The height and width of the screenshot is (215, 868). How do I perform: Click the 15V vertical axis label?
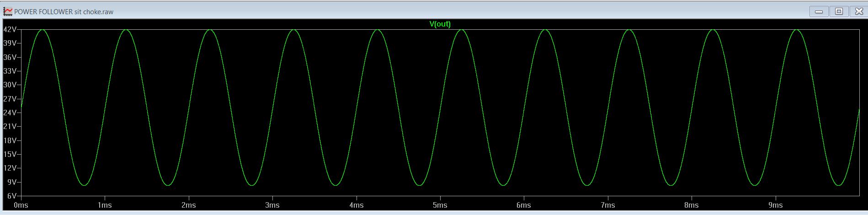tap(10, 154)
